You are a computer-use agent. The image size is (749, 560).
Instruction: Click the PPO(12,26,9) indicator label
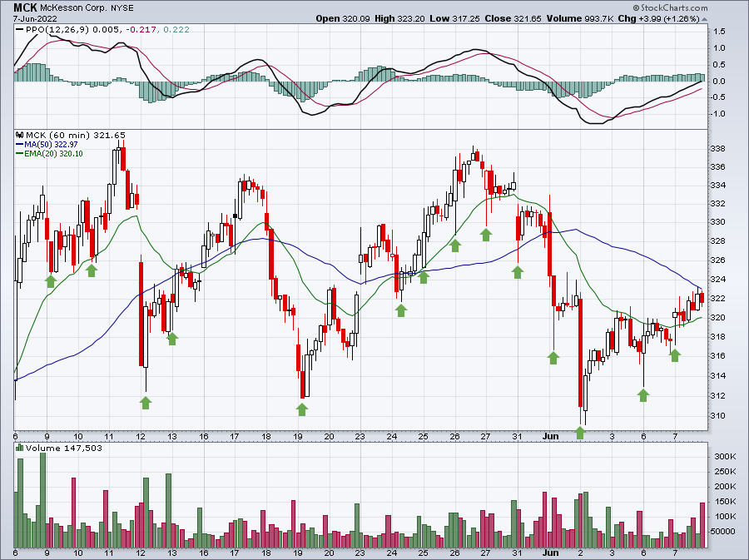coord(57,30)
